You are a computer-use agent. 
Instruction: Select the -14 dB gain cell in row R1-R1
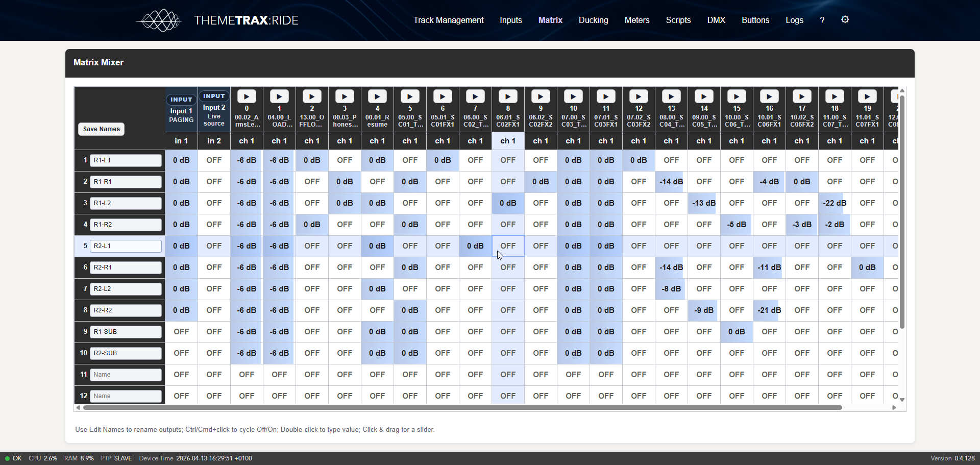point(671,182)
